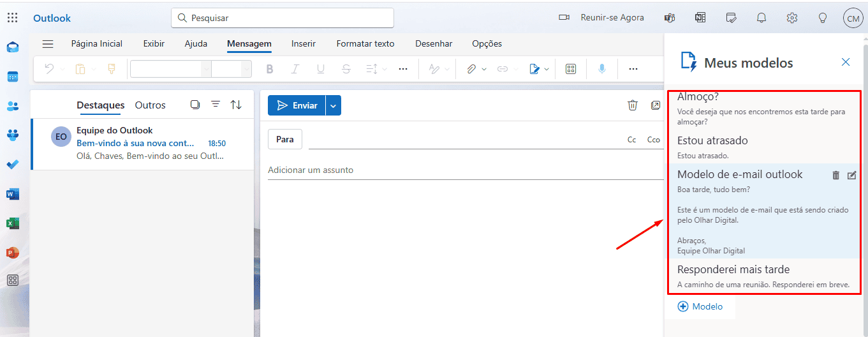Expand the Paste options dropdown arrow

(94, 69)
